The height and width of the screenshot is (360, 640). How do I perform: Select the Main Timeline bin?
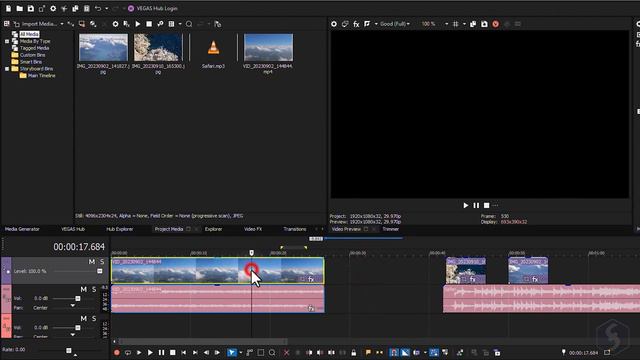point(41,76)
